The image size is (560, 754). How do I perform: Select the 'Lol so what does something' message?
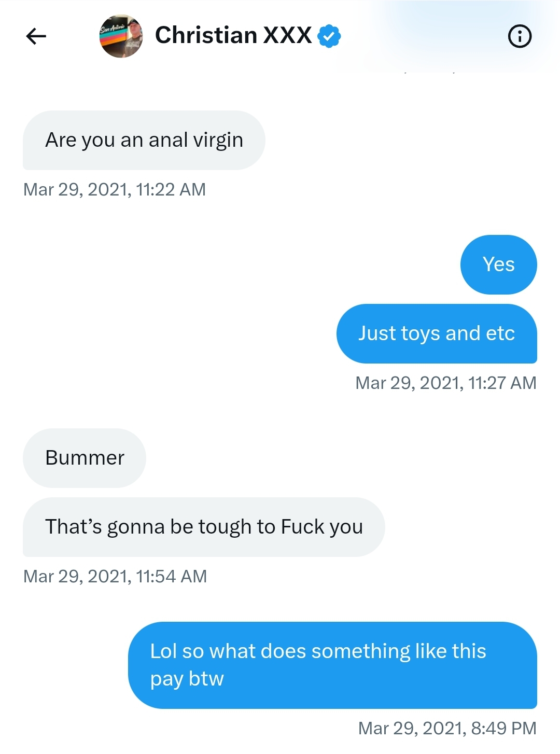tap(332, 665)
